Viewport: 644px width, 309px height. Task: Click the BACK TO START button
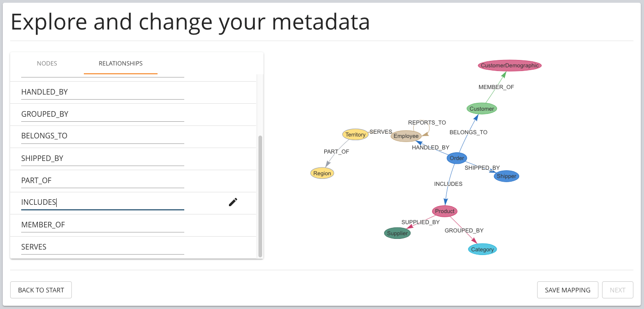41,290
